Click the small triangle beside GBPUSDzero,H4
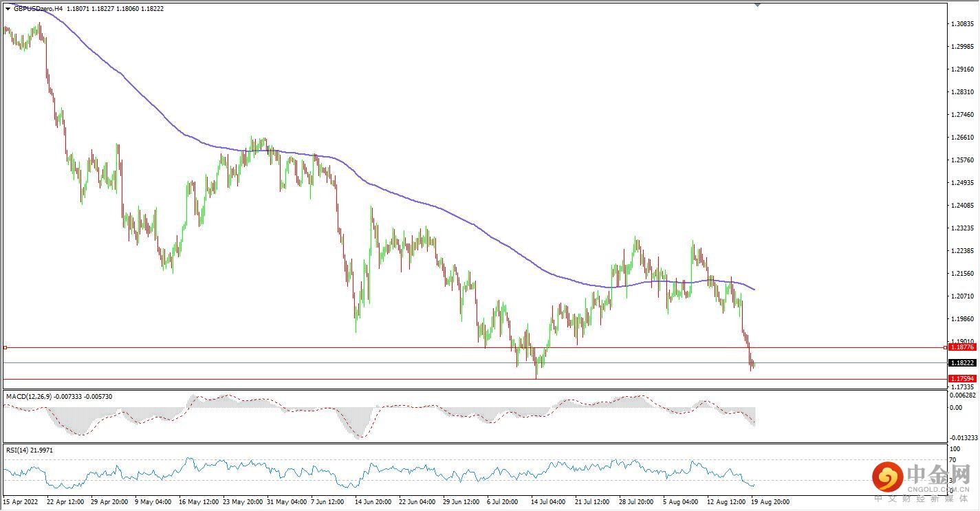This screenshot has width=980, height=511. (x=8, y=9)
